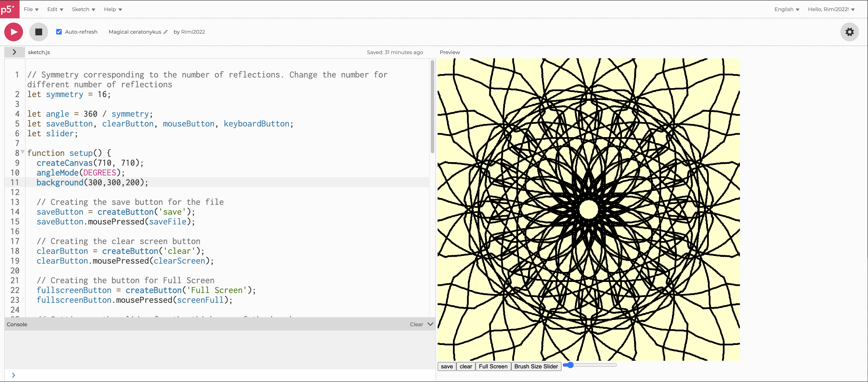Open the Hello, Rimi2022! account dropdown

click(831, 9)
